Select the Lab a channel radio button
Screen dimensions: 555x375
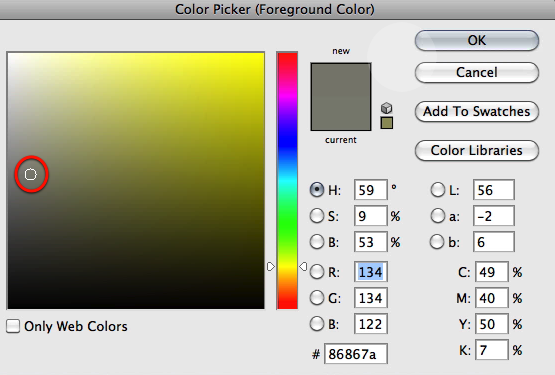(x=437, y=216)
